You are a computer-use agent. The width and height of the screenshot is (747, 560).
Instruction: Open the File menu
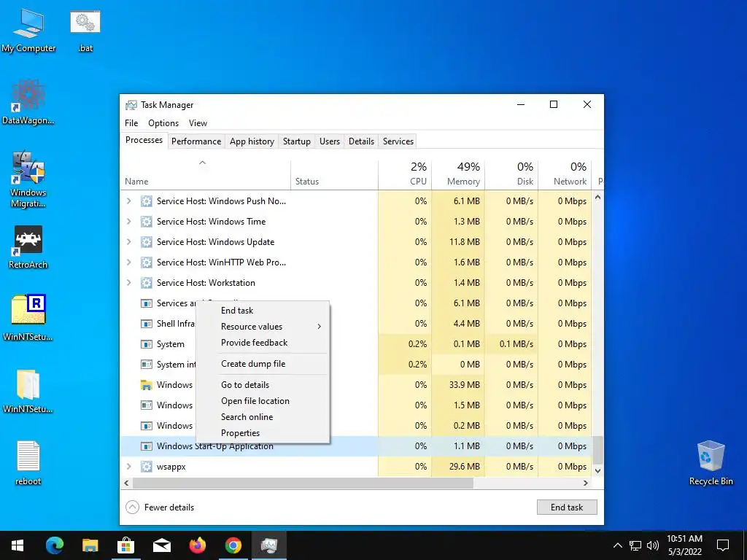[x=131, y=122]
